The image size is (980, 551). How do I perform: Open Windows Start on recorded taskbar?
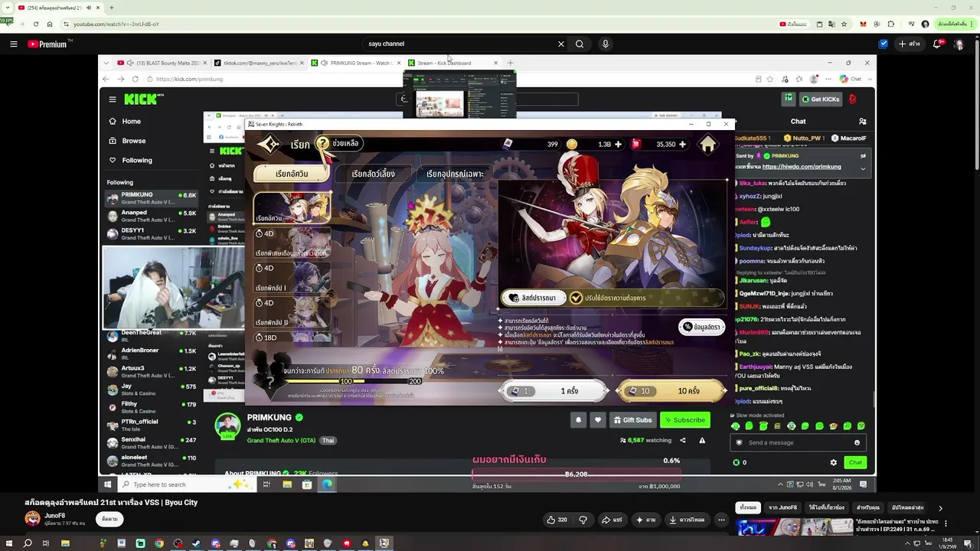pos(108,484)
